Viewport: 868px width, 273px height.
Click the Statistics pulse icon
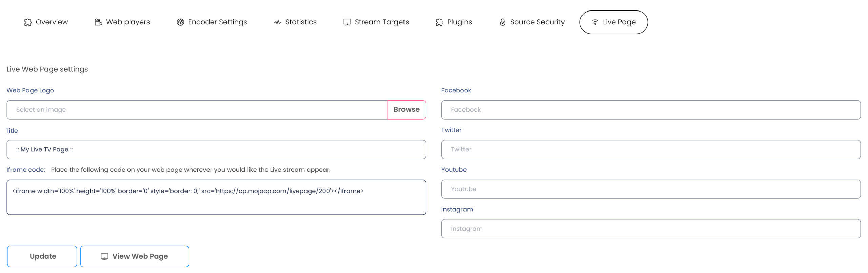tap(278, 22)
